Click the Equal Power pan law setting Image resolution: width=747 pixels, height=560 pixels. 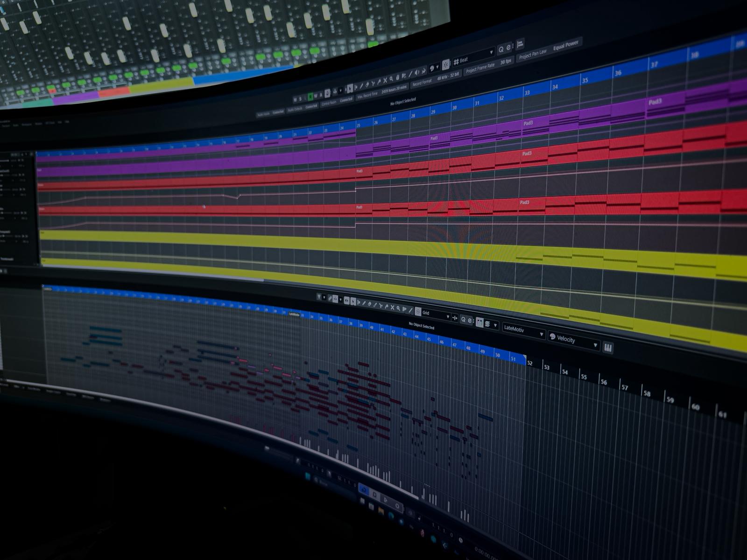(565, 46)
